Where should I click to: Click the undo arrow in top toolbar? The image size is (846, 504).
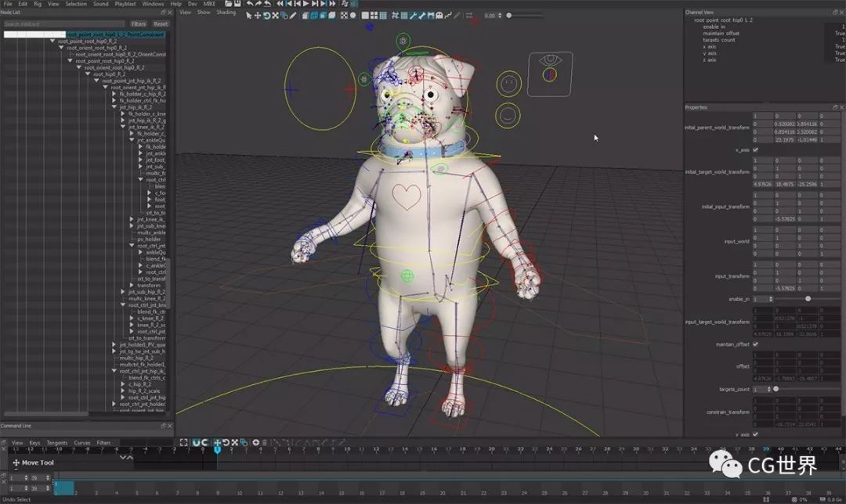pyautogui.click(x=250, y=4)
